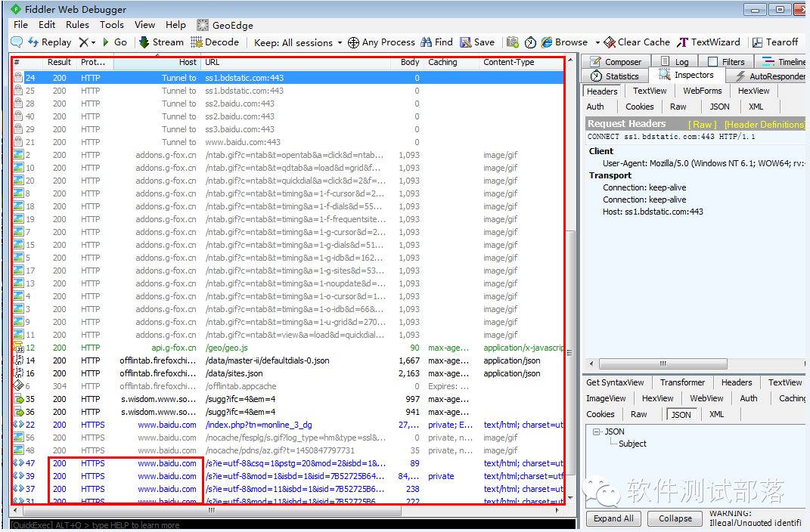This screenshot has width=810, height=532.
Task: Click vertical scrollbar of session list
Action: click(570, 353)
